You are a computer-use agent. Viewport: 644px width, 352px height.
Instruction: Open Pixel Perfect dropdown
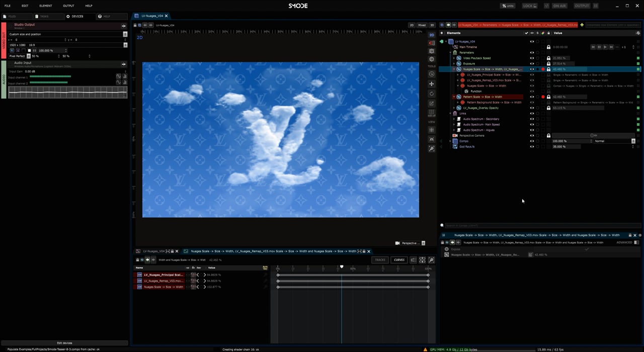click(28, 56)
